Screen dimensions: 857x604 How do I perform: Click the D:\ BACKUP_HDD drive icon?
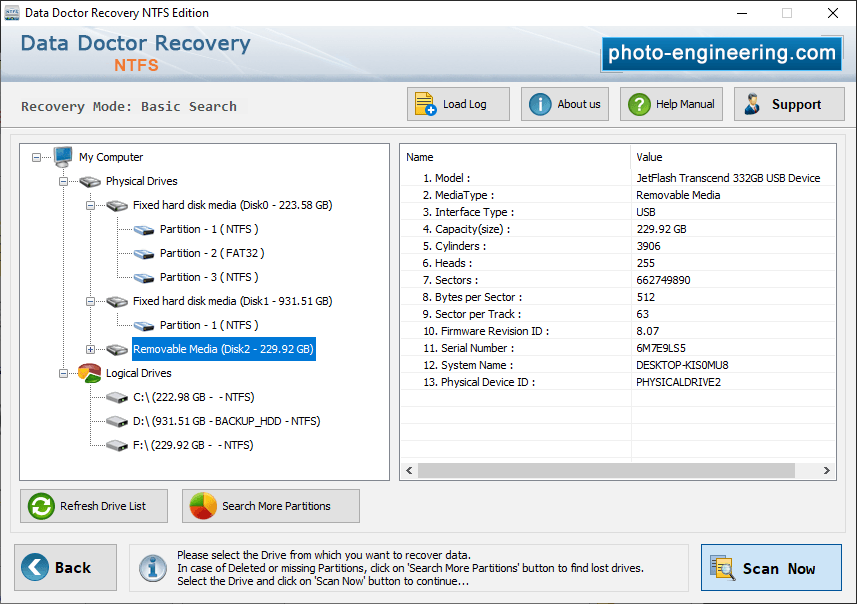coord(117,421)
